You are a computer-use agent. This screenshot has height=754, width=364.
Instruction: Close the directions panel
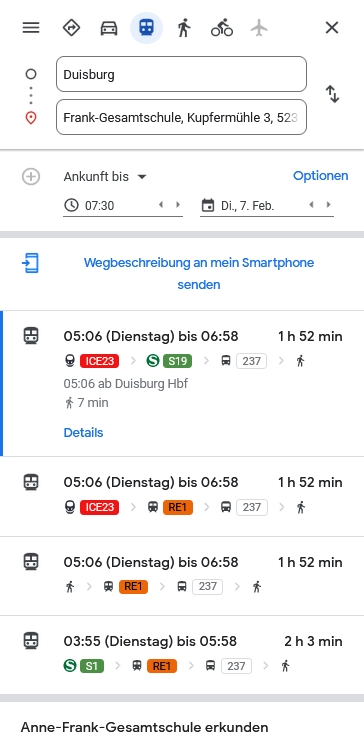click(x=332, y=28)
